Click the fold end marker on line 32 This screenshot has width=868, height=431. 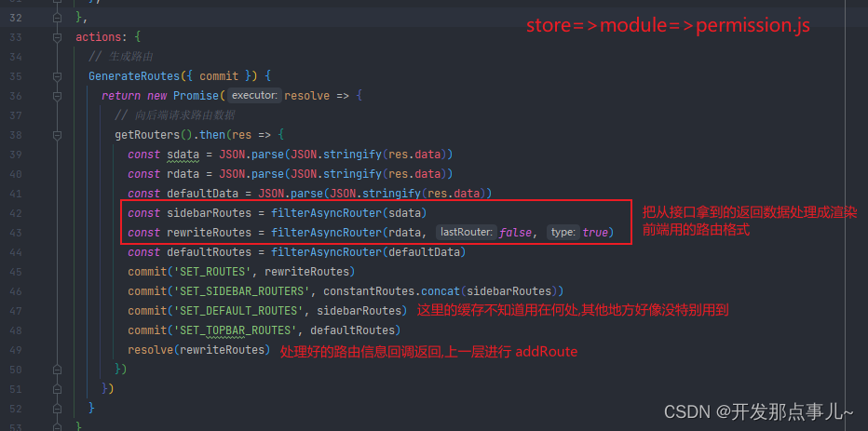pyautogui.click(x=57, y=18)
